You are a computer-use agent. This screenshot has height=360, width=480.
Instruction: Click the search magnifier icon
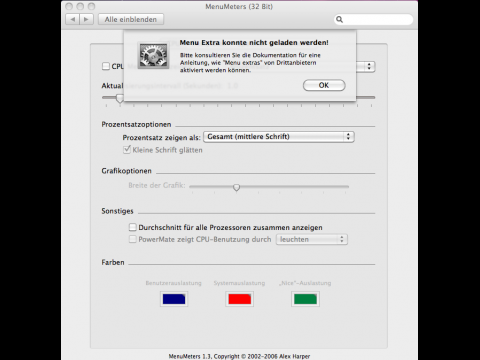coord(339,19)
